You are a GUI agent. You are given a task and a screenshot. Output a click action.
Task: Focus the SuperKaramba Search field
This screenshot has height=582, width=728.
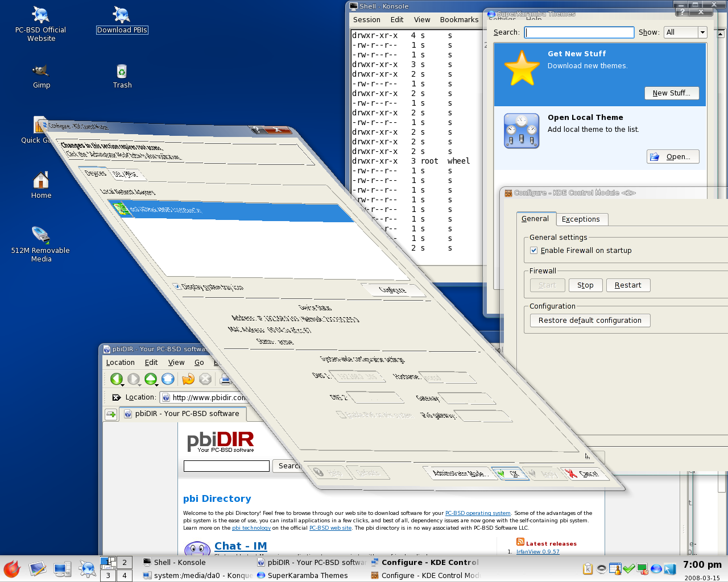pos(579,32)
